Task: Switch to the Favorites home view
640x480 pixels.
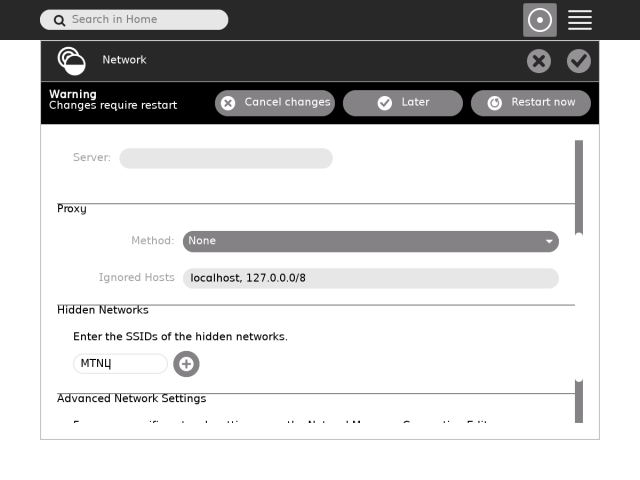Action: tap(540, 20)
